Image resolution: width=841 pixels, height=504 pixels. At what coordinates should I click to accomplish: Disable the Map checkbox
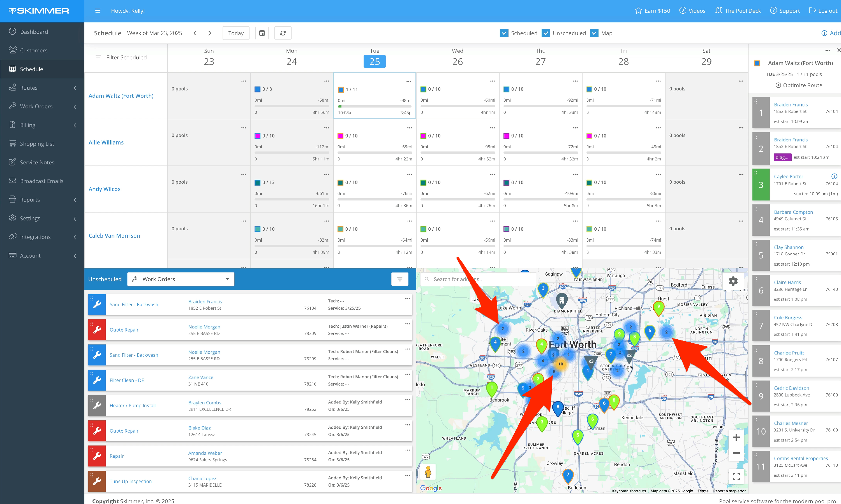[x=594, y=33]
